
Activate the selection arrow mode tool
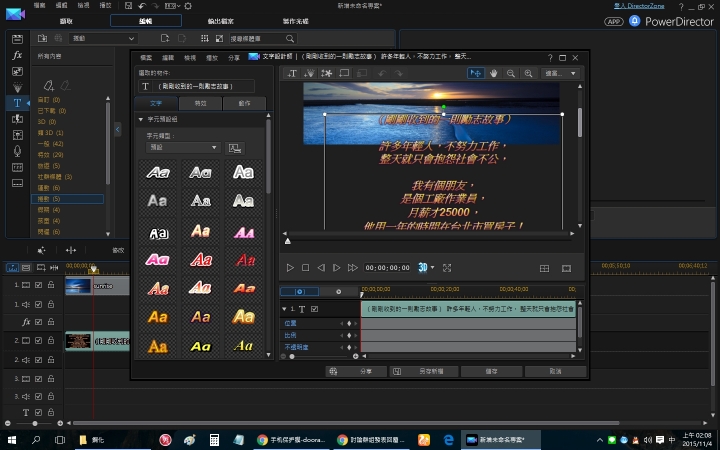point(476,73)
